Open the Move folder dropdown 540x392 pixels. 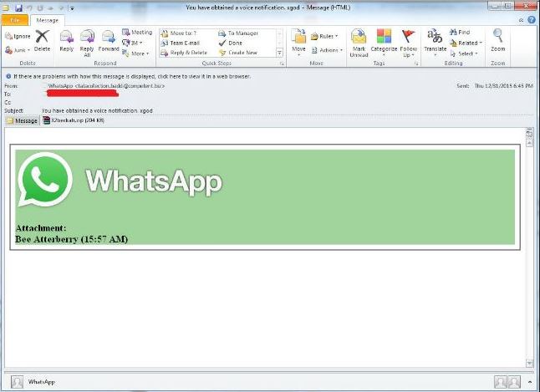point(298,43)
